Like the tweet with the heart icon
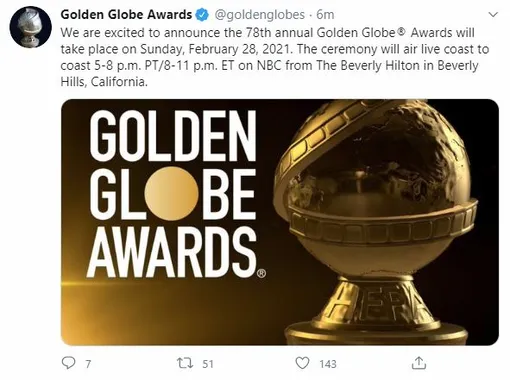The height and width of the screenshot is (380, 510). [x=302, y=363]
